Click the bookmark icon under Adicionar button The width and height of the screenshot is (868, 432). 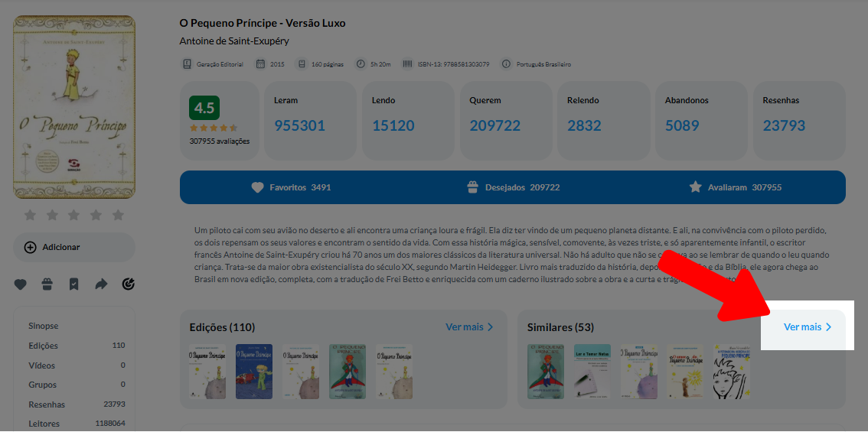(73, 284)
